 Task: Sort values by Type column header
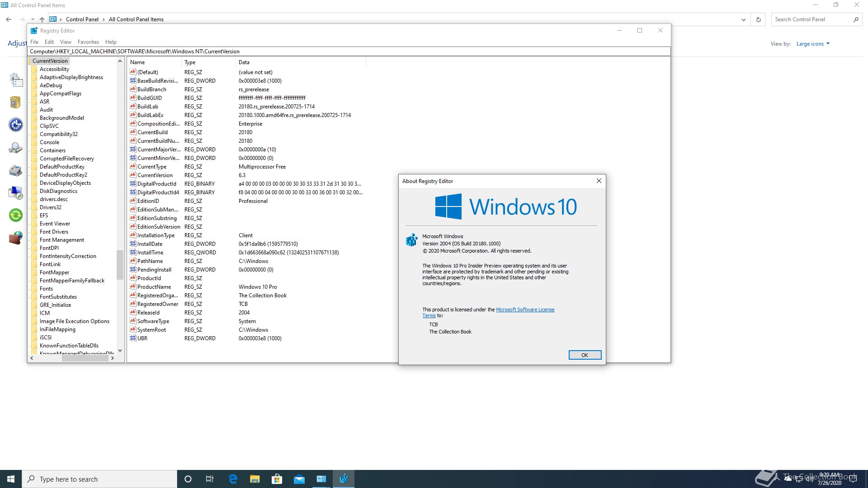point(208,62)
